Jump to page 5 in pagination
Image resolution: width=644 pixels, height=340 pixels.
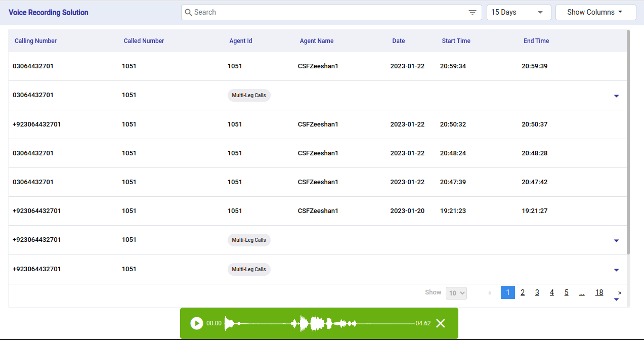[566, 292]
